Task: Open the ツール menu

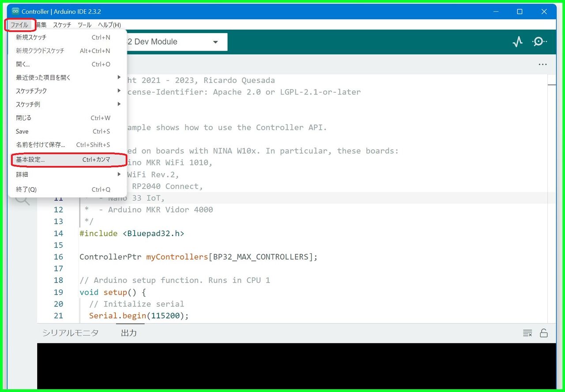Action: pyautogui.click(x=84, y=25)
